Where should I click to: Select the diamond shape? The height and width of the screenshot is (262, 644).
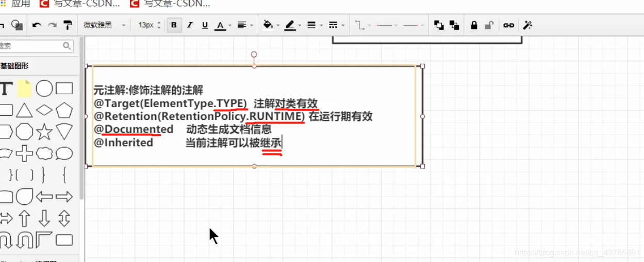(x=44, y=110)
